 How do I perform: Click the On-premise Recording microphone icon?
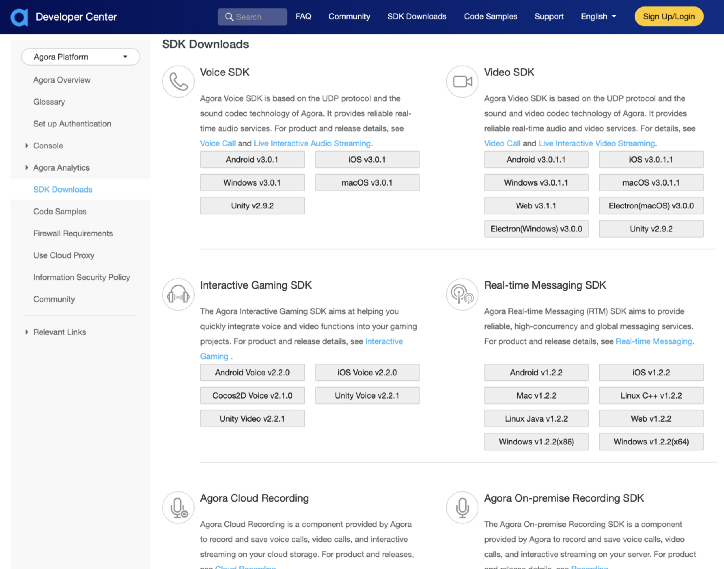point(462,508)
